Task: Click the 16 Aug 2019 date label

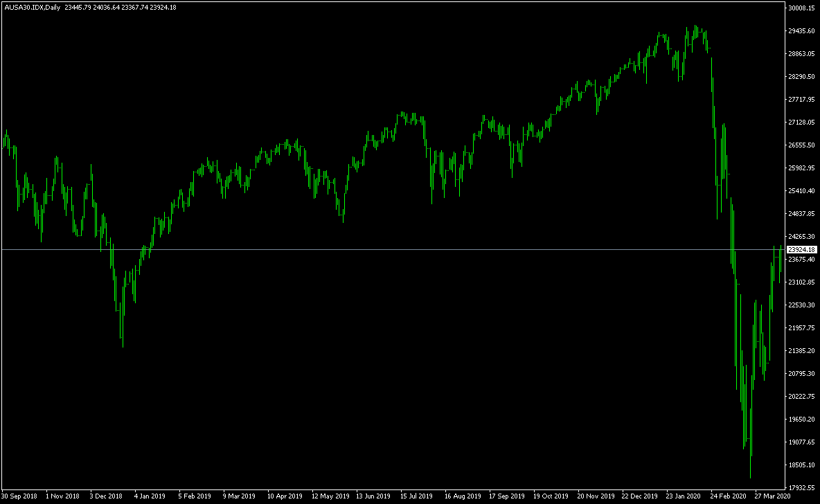Action: click(x=463, y=496)
